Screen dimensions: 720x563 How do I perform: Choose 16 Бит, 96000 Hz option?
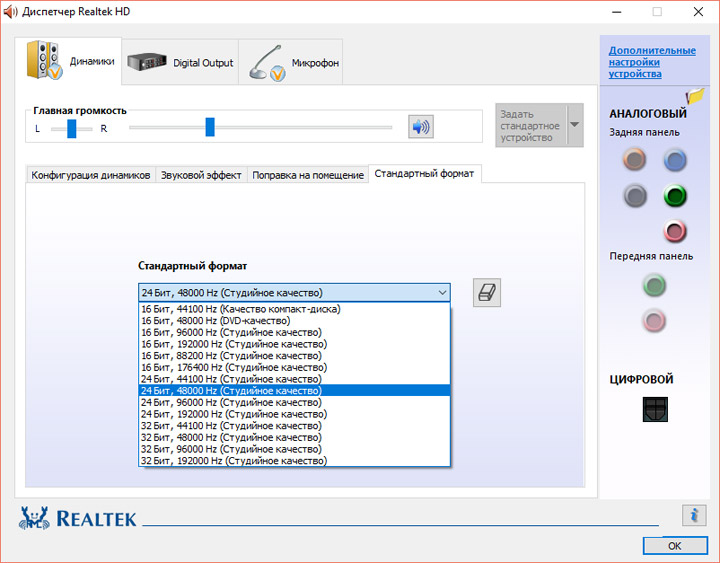tap(294, 332)
